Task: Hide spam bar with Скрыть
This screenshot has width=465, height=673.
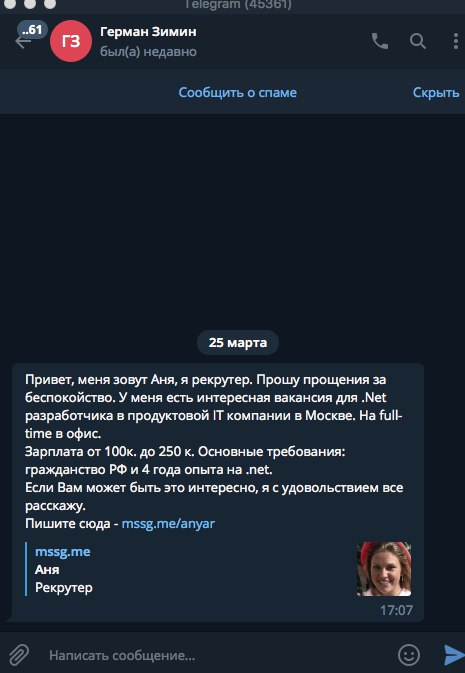Action: [x=436, y=93]
